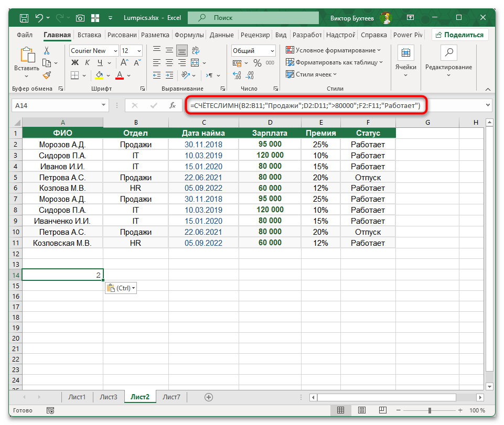This screenshot has height=425, width=504.
Task: Apply red font color
Action: click(x=120, y=75)
